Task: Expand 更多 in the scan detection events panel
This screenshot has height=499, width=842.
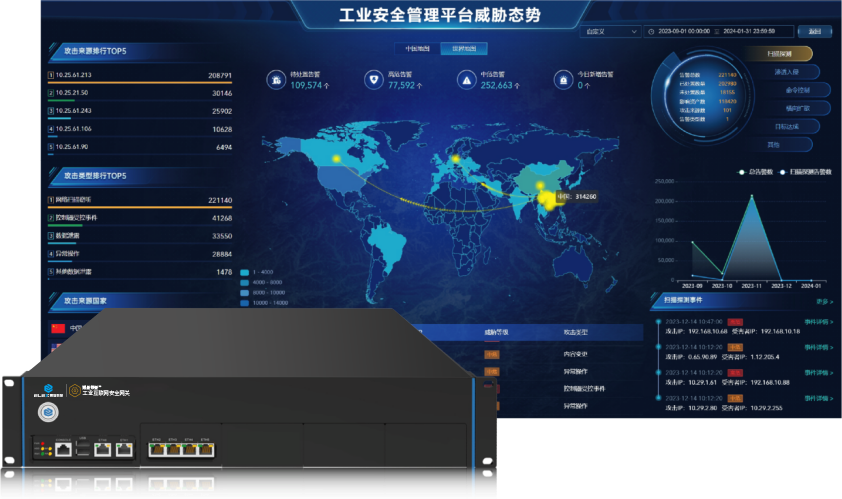Action: [823, 301]
